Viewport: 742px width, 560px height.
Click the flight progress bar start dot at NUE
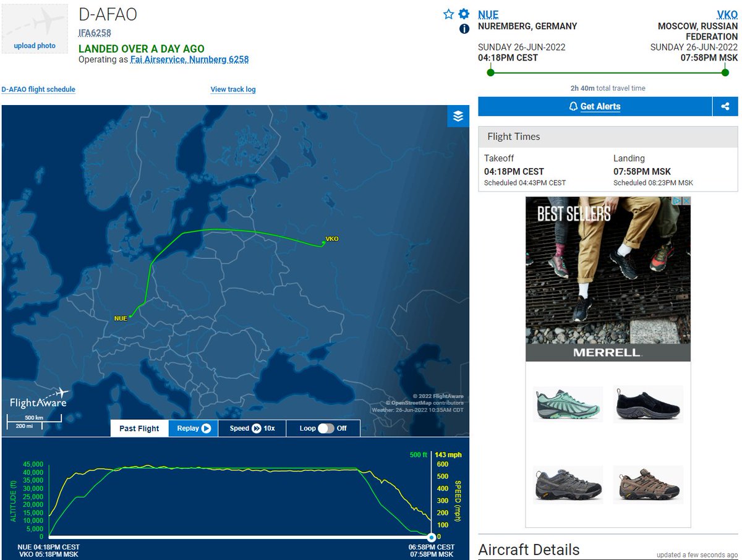[490, 73]
